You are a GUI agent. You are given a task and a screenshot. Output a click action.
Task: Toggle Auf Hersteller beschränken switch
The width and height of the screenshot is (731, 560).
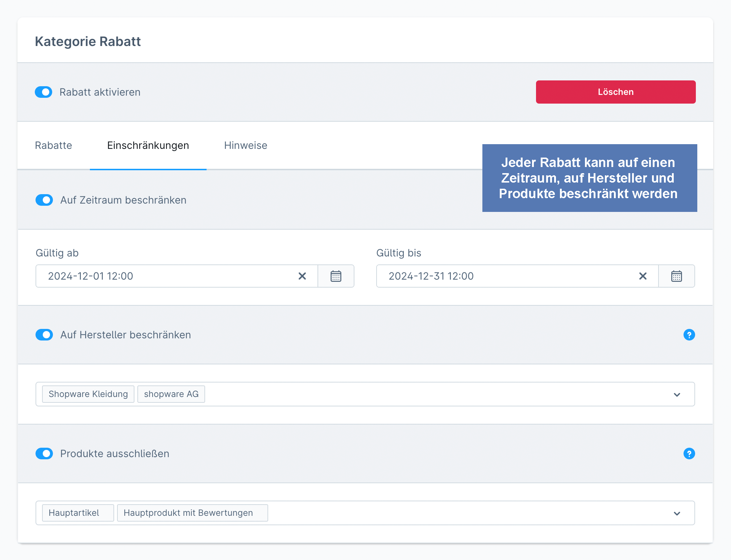[44, 335]
